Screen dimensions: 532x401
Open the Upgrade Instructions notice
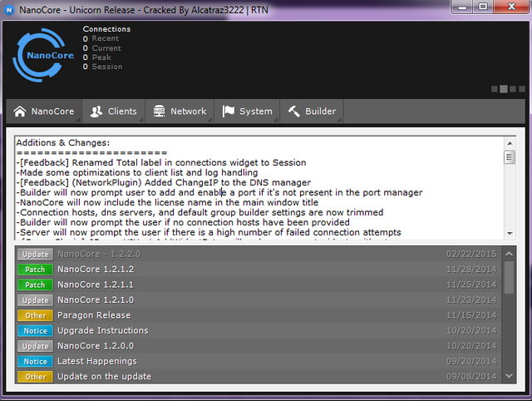click(x=259, y=331)
